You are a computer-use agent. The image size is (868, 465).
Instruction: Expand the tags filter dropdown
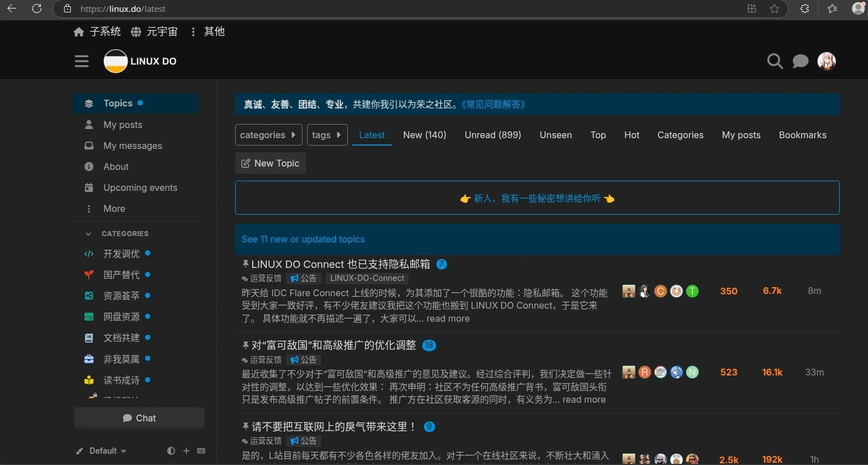tap(327, 135)
